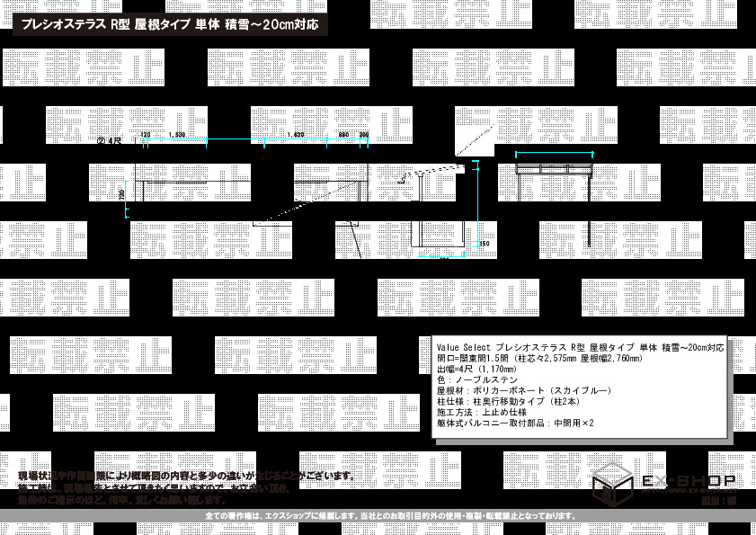
Task: Select spec line 'Value Select プレシオステラス R型'
Action: tap(580, 347)
